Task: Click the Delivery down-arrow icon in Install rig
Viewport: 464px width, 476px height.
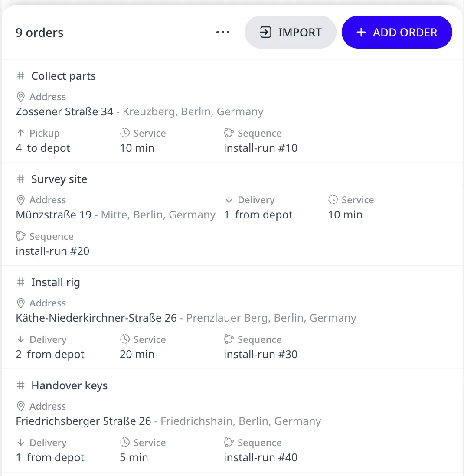Action: coord(21,339)
